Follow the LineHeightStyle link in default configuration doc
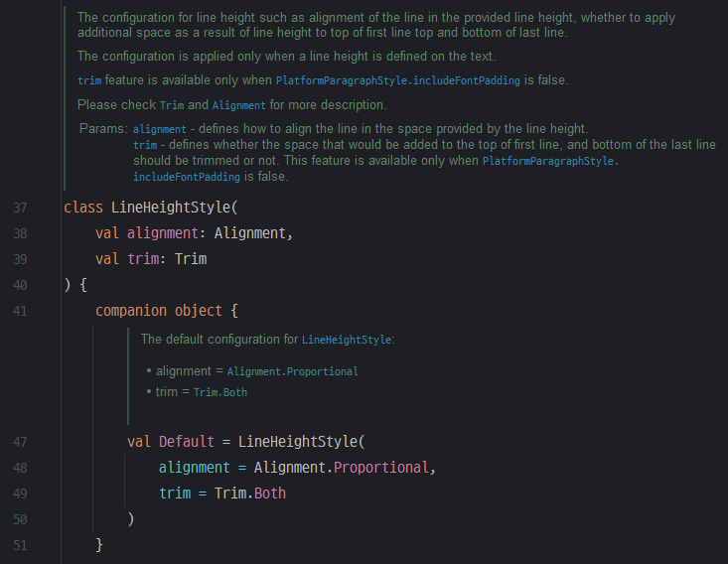This screenshot has height=564, width=728. pyautogui.click(x=347, y=340)
